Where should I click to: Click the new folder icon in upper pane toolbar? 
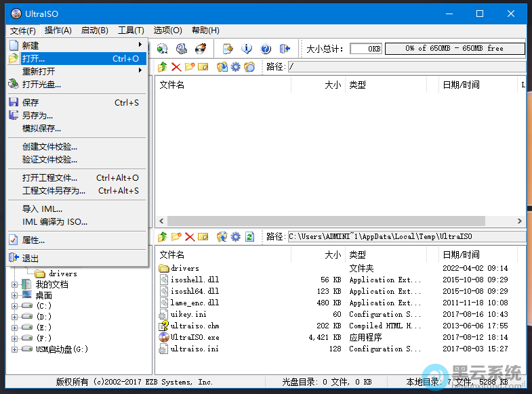click(190, 66)
